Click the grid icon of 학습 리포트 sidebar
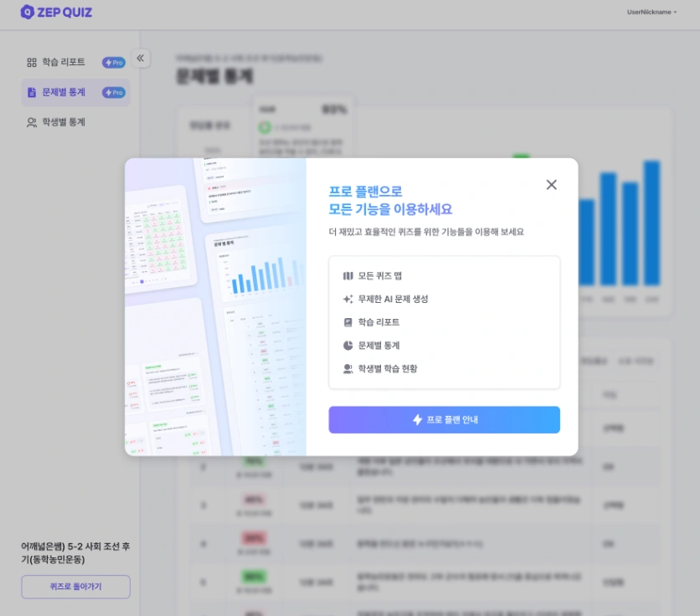700x616 pixels. click(32, 63)
